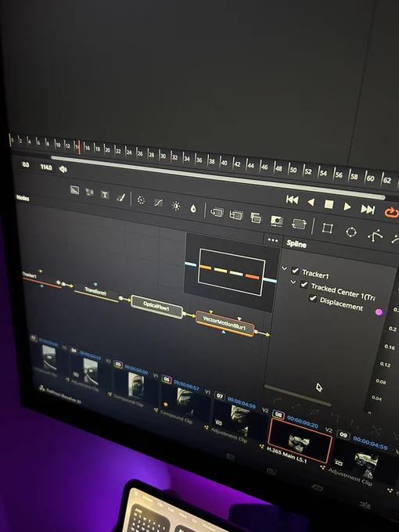Image resolution: width=399 pixels, height=532 pixels.
Task: Open View menu on lower device
Action: pyautogui.click(x=183, y=515)
